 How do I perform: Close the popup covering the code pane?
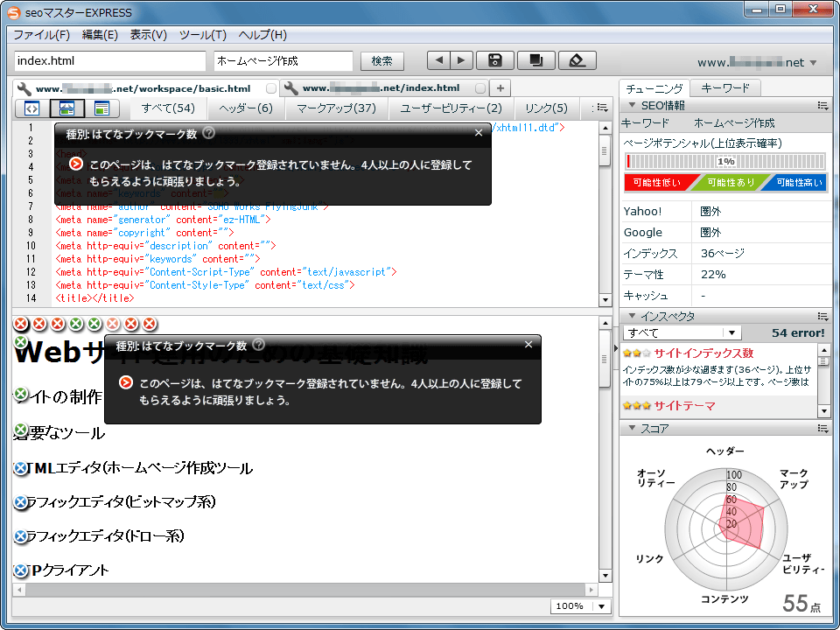[x=479, y=133]
